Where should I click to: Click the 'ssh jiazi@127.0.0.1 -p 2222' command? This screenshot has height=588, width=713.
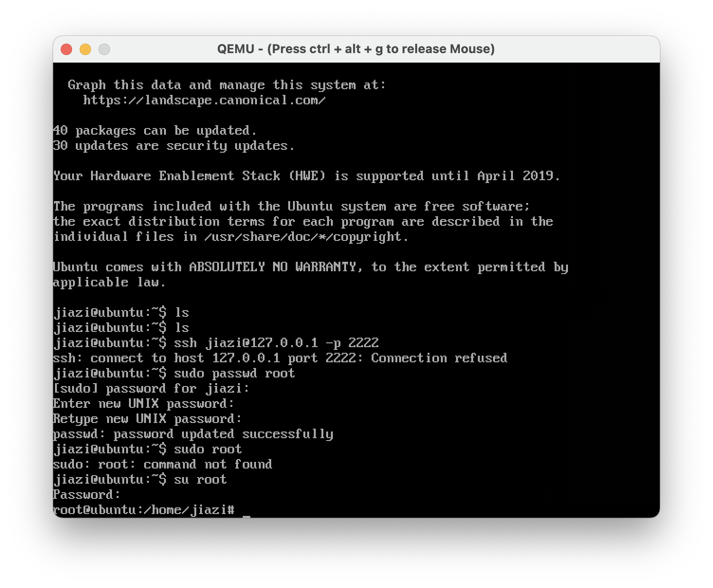(x=276, y=343)
